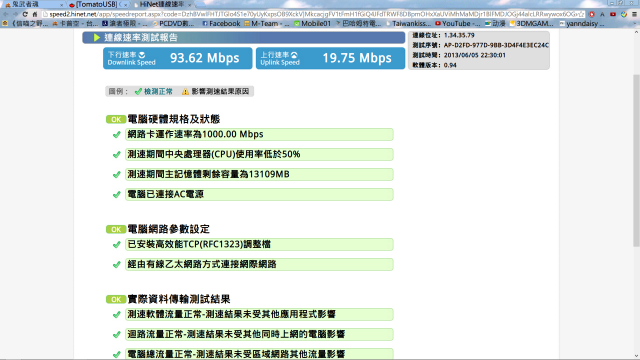Open the 卡普空 bookmark
This screenshot has height=360, width=640.
point(75,24)
